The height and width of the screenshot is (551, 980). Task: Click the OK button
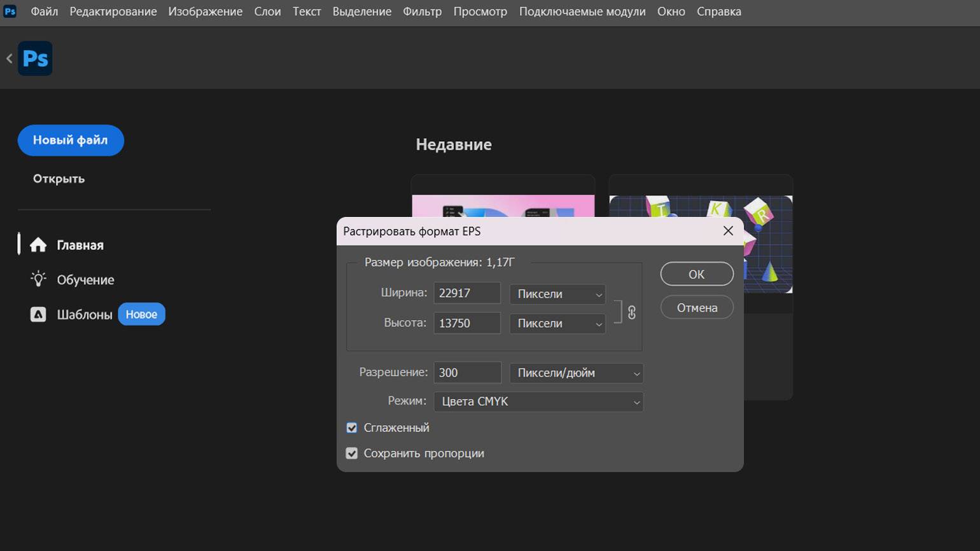(697, 274)
